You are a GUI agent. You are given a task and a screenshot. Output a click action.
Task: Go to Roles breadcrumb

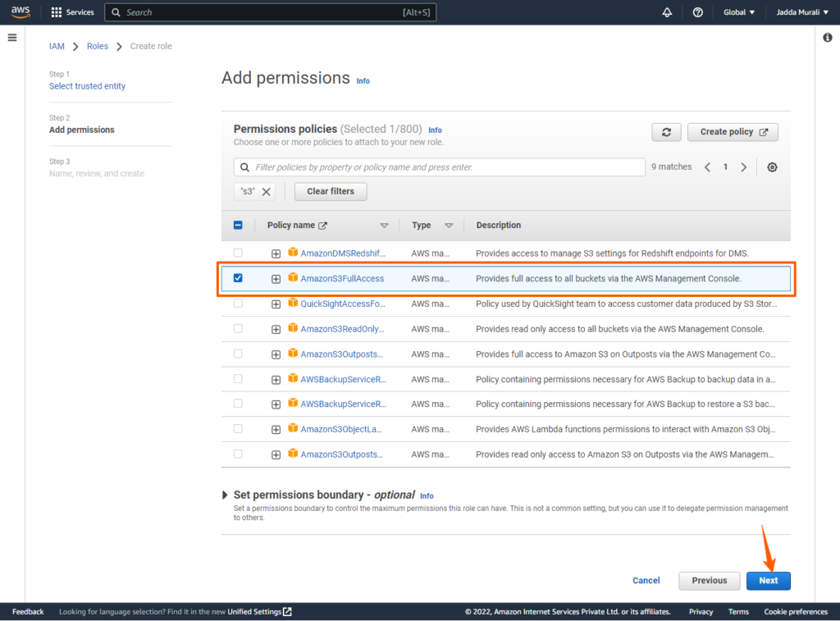click(98, 46)
